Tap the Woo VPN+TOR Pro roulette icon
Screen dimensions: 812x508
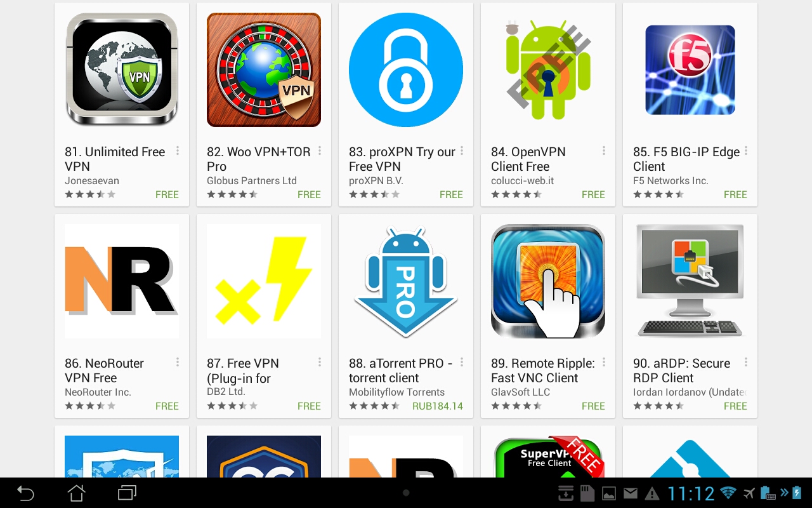tap(264, 70)
